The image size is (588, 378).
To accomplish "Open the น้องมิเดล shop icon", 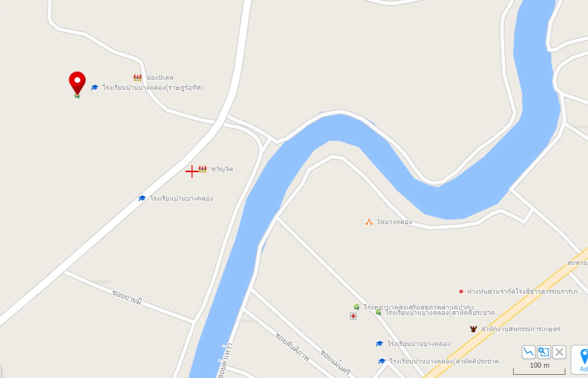I will coord(137,77).
